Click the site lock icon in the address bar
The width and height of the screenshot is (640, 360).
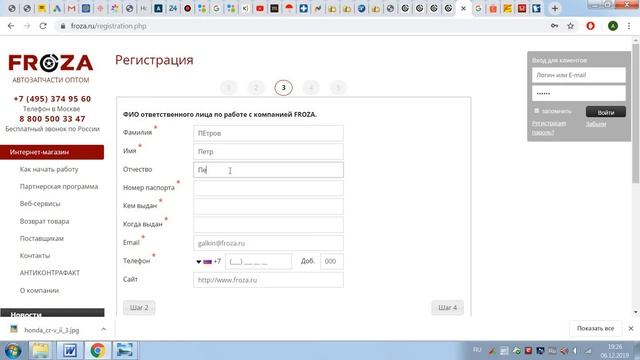pyautogui.click(x=62, y=26)
